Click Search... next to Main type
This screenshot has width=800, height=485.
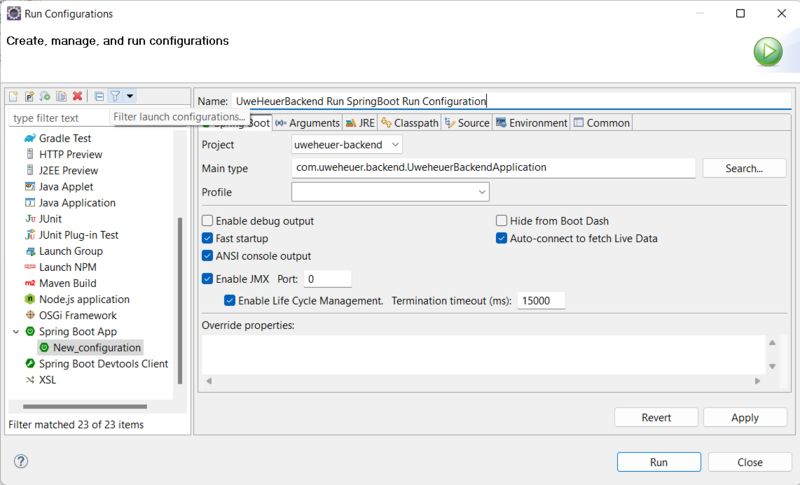tap(744, 169)
